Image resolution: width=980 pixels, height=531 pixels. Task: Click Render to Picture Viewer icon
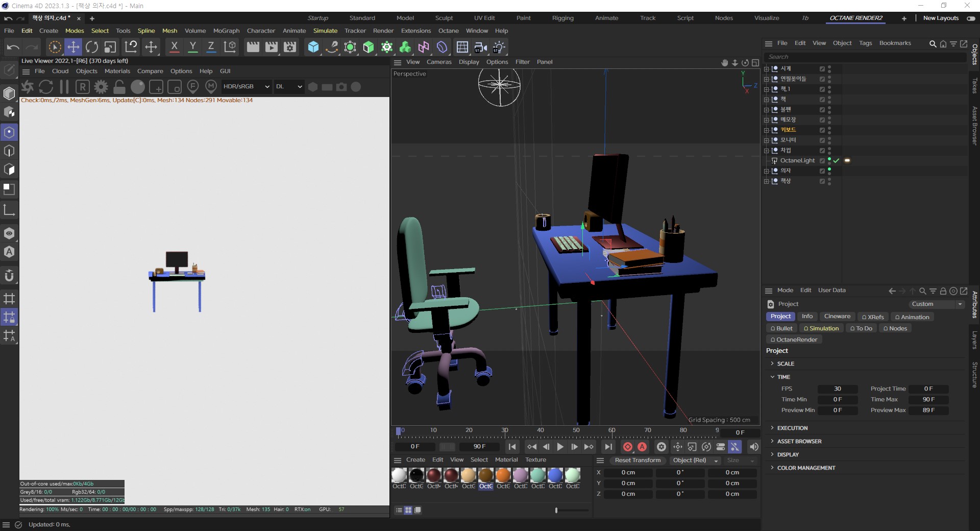(272, 47)
